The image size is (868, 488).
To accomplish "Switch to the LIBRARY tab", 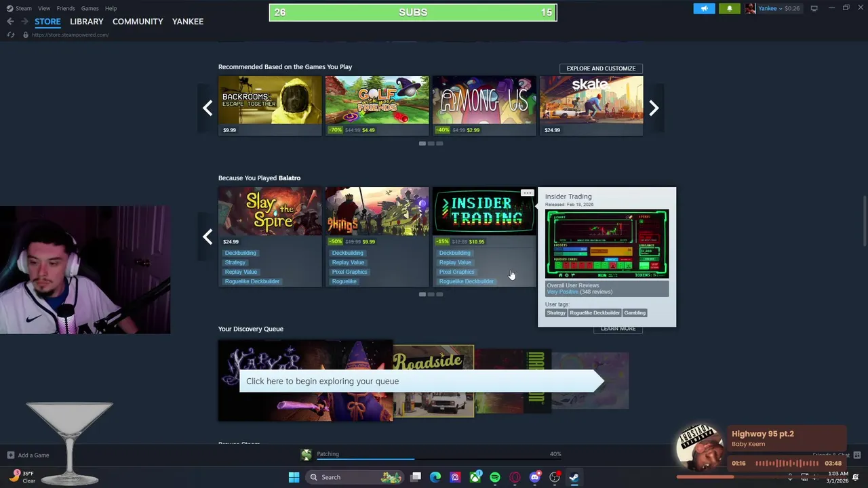I will coord(86,22).
